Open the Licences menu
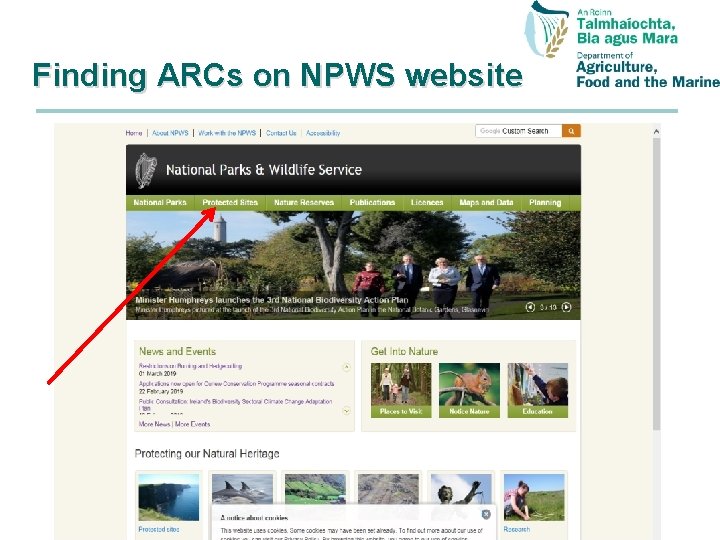Image resolution: width=720 pixels, height=540 pixels. (x=427, y=202)
